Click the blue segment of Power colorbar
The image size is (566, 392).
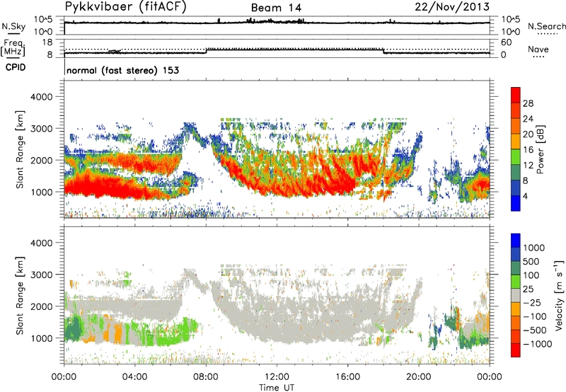click(516, 203)
